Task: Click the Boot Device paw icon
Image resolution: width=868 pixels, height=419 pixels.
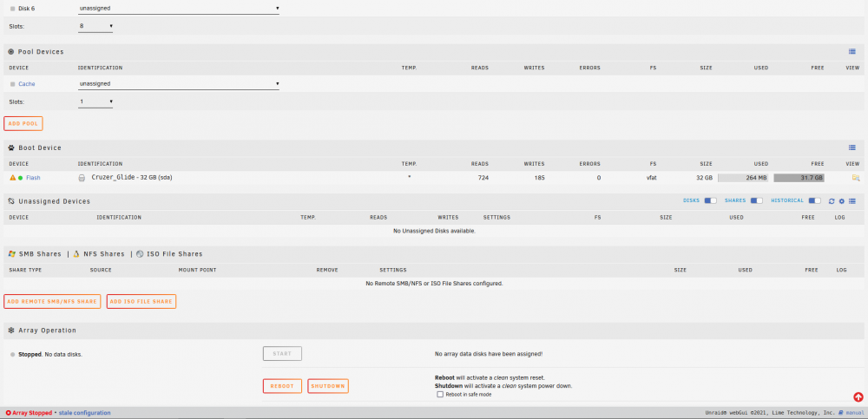Action: coord(11,147)
